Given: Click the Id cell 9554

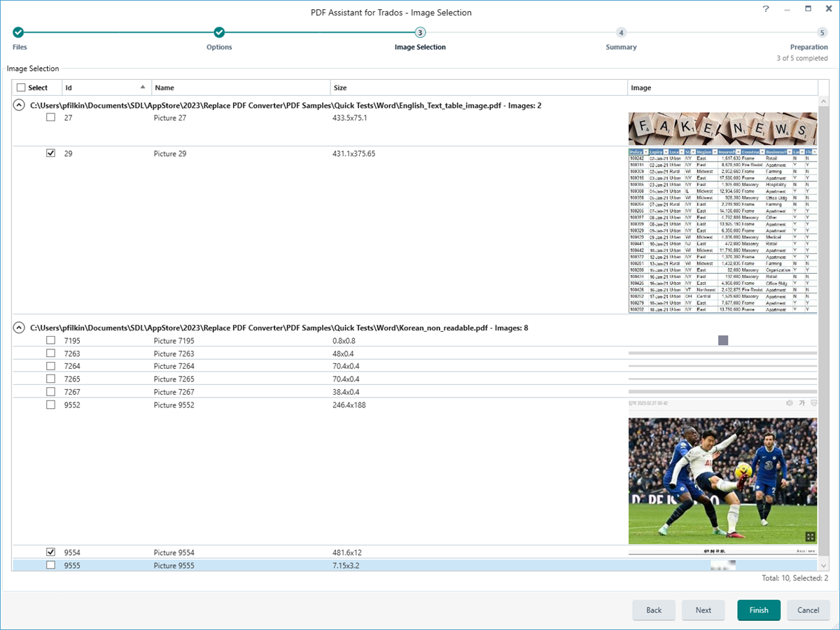Looking at the screenshot, I should point(72,552).
